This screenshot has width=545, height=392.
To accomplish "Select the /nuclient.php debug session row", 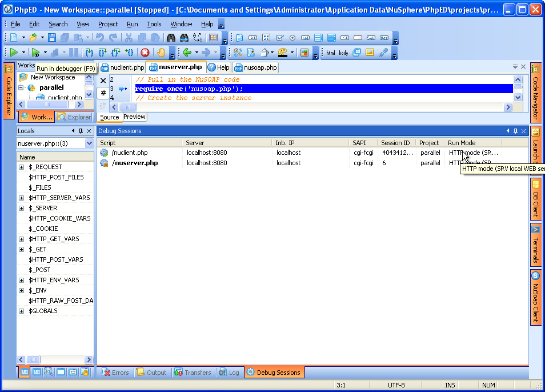I will pyautogui.click(x=130, y=153).
